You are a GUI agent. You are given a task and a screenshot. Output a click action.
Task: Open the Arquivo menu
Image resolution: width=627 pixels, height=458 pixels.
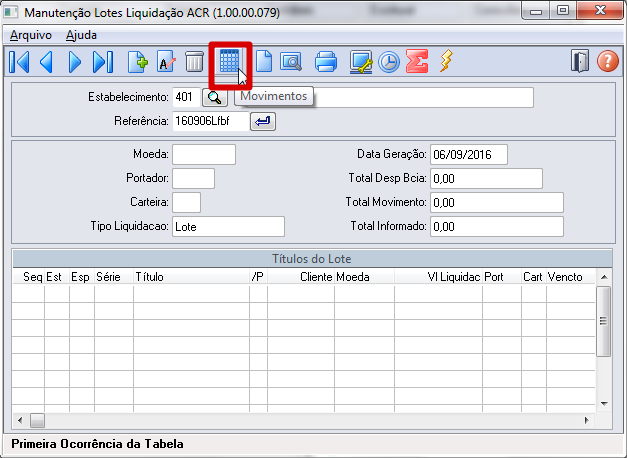[x=31, y=35]
